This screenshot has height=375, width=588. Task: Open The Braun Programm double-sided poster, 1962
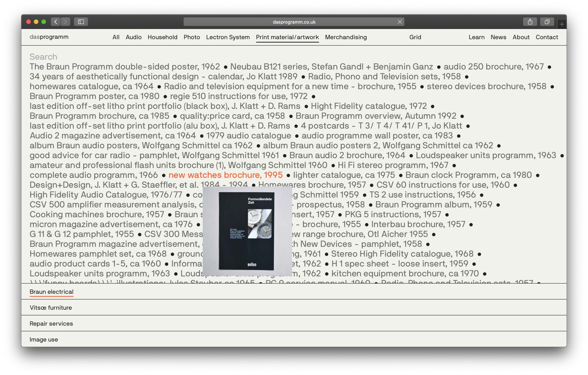coord(125,67)
